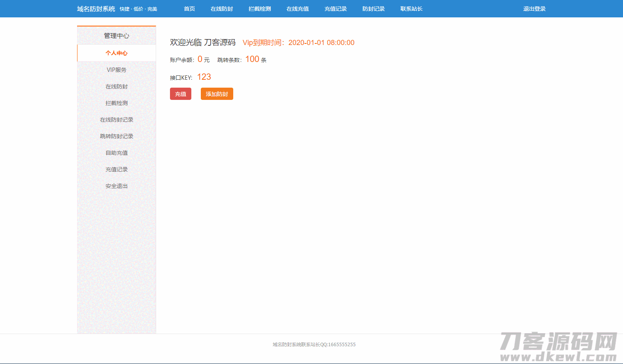Click 退出登录 to log out
623x364 pixels.
pyautogui.click(x=534, y=9)
